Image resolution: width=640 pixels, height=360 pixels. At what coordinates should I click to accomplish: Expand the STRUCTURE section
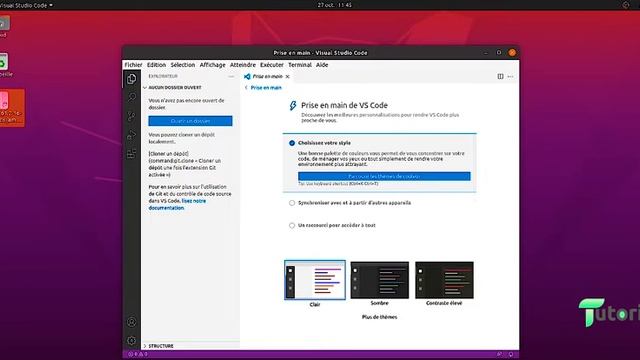pos(158,346)
